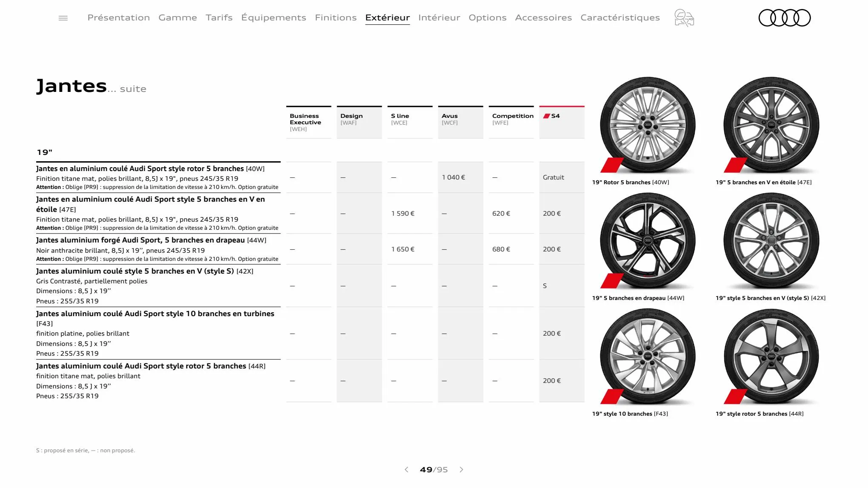Open the hamburger menu icon
This screenshot has height=488, width=868.
click(x=63, y=18)
